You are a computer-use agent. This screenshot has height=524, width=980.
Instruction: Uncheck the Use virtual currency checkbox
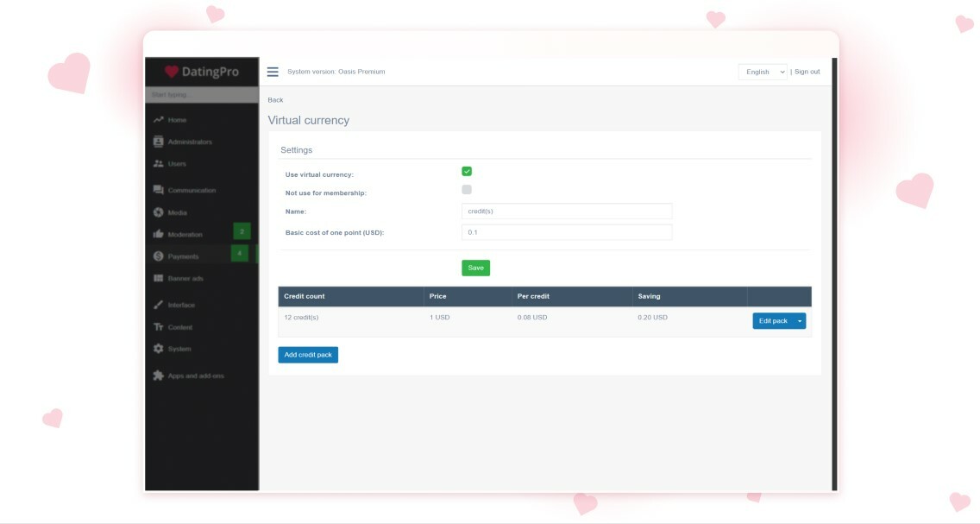pos(467,172)
